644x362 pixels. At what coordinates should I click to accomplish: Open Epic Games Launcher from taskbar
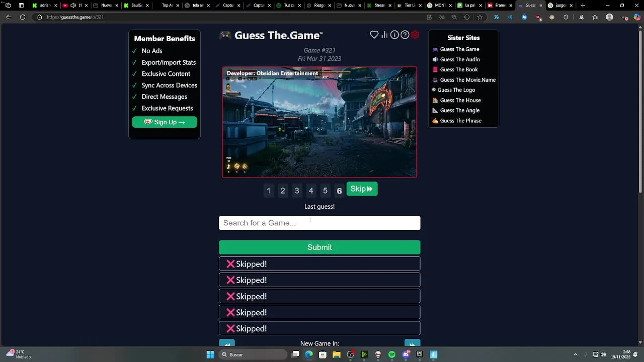(420, 354)
